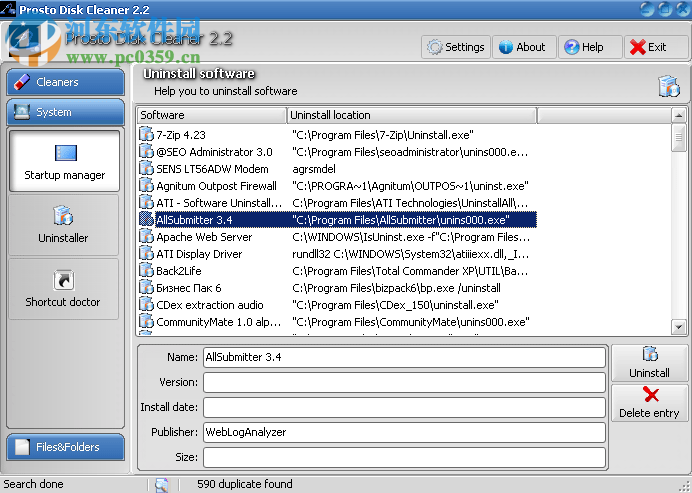Click the Uninstall button
This screenshot has width=692, height=493.
tap(649, 363)
